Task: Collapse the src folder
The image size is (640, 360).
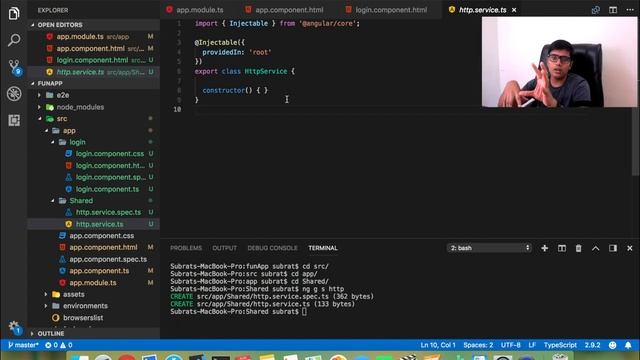Action: (40, 119)
